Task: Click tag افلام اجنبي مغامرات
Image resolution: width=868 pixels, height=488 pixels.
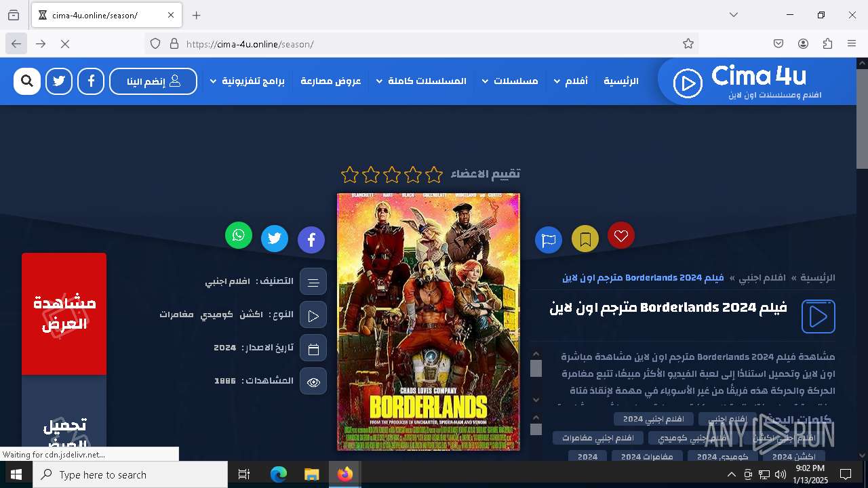Action: pos(597,438)
